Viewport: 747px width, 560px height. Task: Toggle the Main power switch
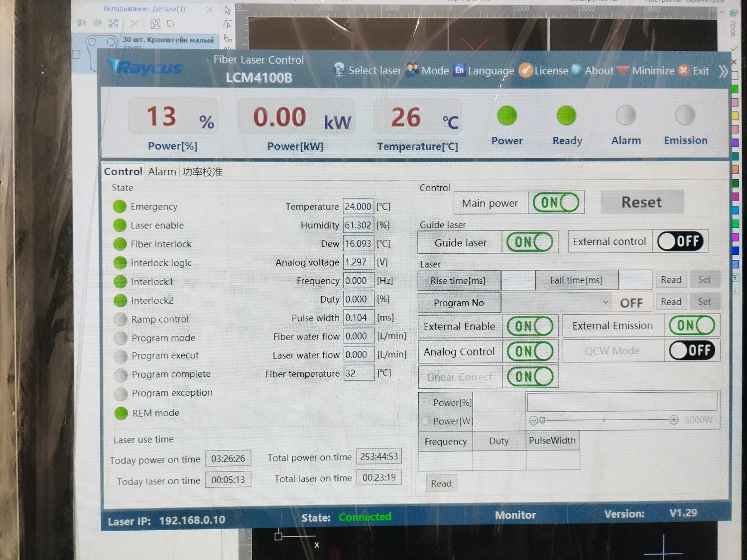pyautogui.click(x=556, y=203)
